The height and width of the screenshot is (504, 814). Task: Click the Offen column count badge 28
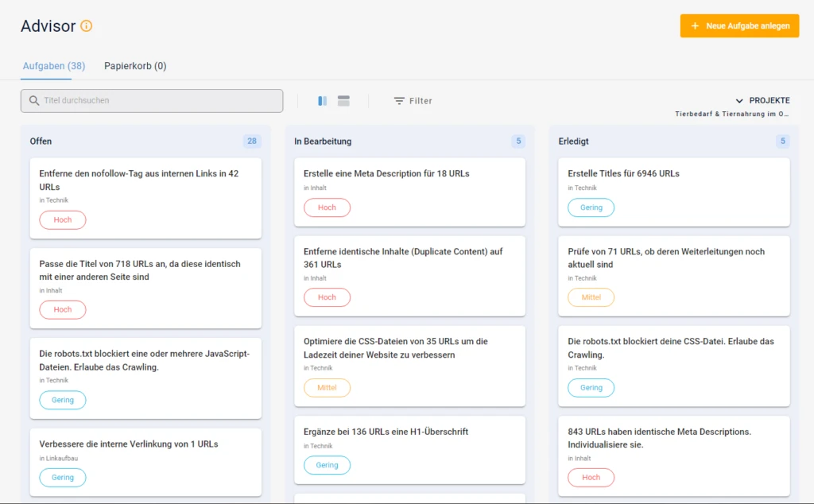click(x=252, y=142)
